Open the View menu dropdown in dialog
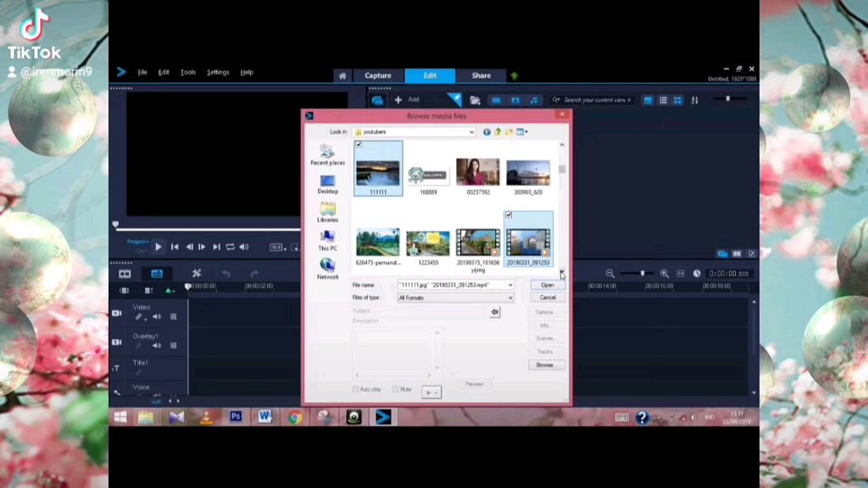The height and width of the screenshot is (488, 868). coord(522,132)
